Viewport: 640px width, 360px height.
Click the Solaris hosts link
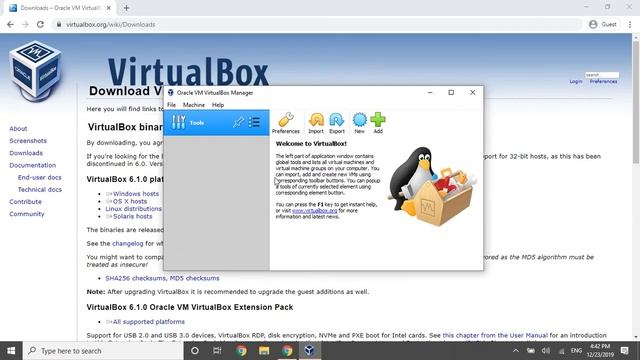133,216
